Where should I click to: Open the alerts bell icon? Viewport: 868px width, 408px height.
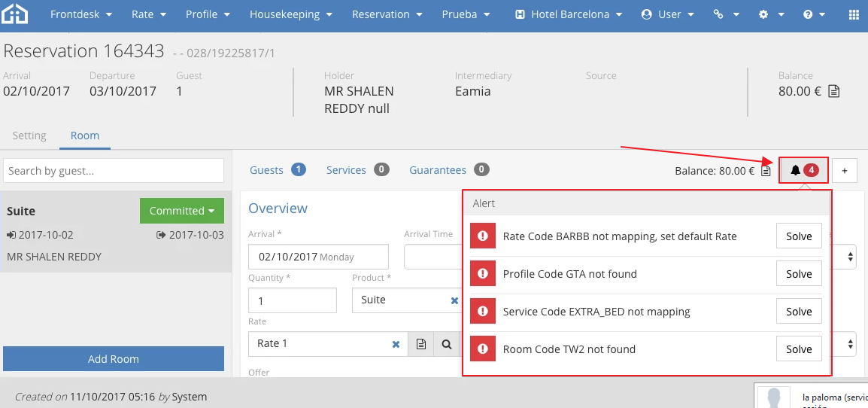click(803, 171)
